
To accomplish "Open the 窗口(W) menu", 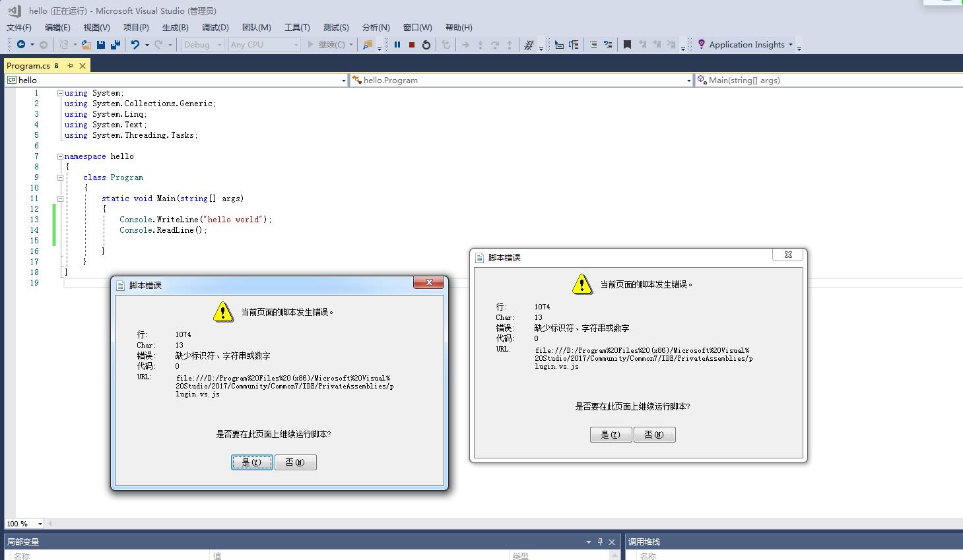I will [417, 27].
